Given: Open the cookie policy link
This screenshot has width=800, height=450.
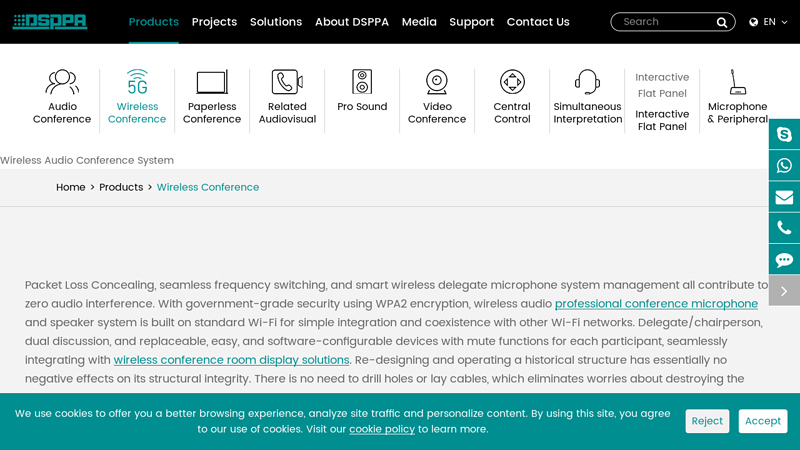Looking at the screenshot, I should point(382,429).
